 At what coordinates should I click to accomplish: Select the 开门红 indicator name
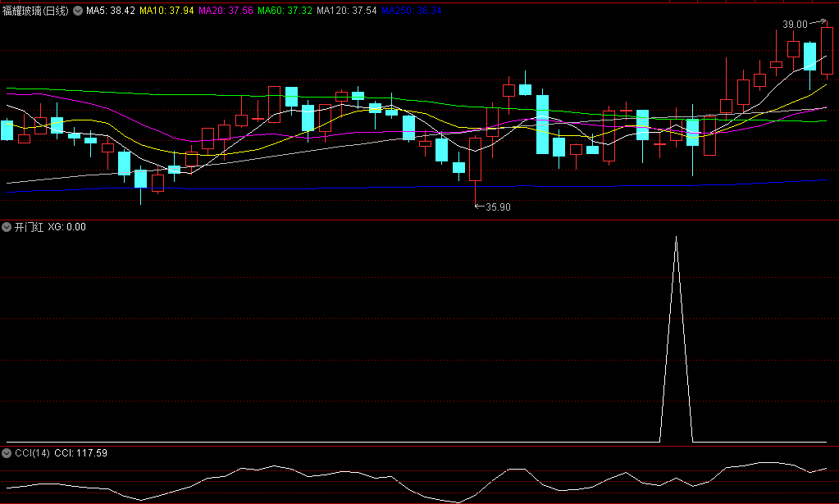(29, 227)
